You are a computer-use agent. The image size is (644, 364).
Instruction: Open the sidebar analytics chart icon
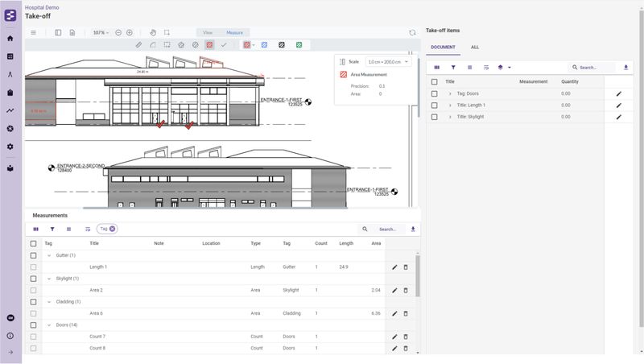click(10, 110)
